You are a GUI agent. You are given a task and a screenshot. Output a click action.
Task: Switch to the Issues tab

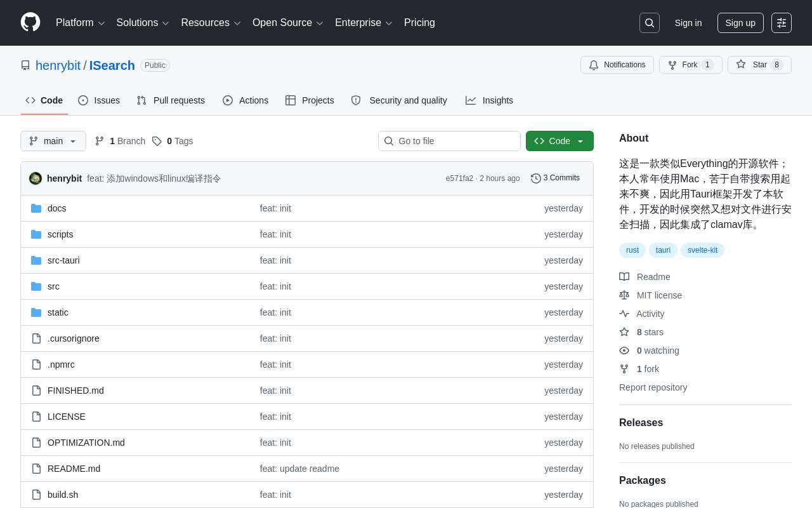pyautogui.click(x=99, y=100)
